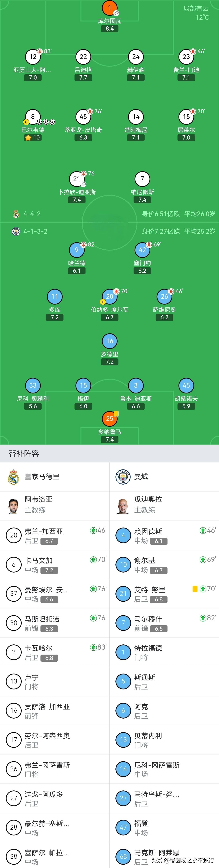Open Haaland's number 9 player icon
This screenshot has height=868, width=219.
(x=76, y=250)
